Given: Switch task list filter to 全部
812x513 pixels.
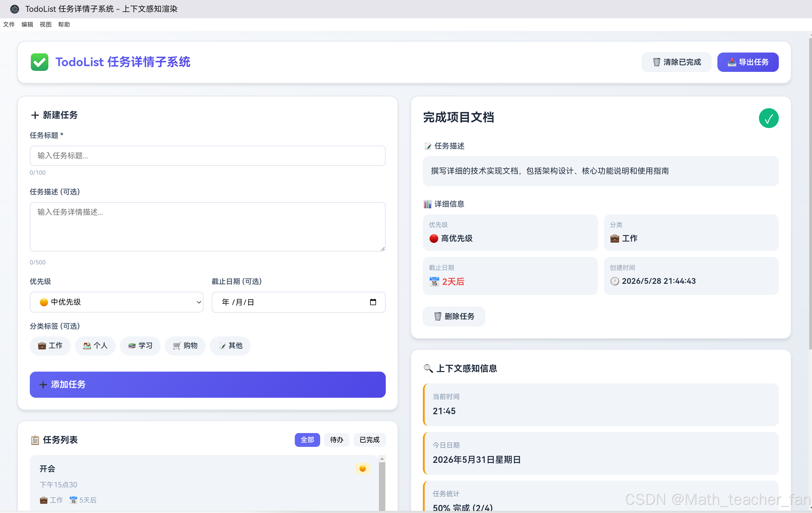Looking at the screenshot, I should pyautogui.click(x=307, y=440).
